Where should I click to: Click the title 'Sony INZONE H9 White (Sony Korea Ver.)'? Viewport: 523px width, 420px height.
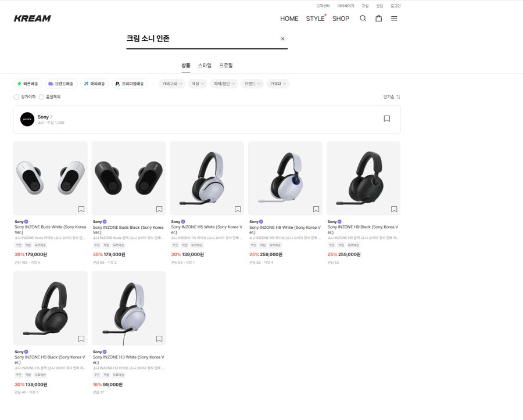[x=285, y=229]
